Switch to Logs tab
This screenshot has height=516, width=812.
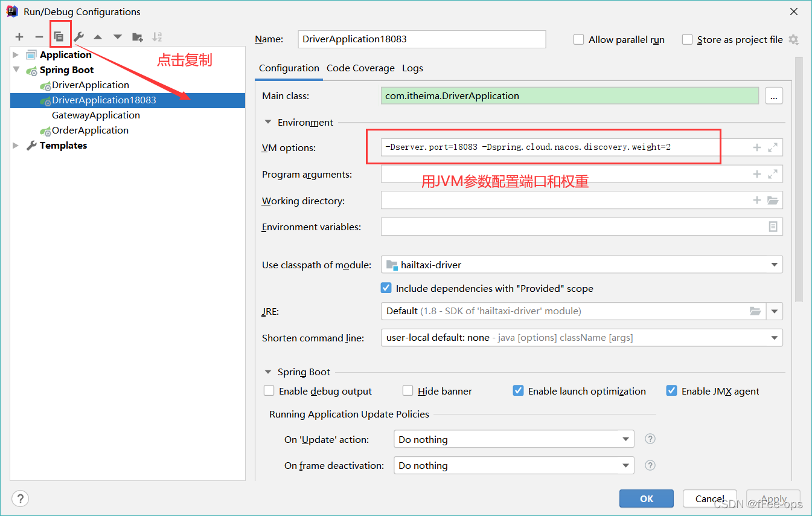tap(412, 68)
